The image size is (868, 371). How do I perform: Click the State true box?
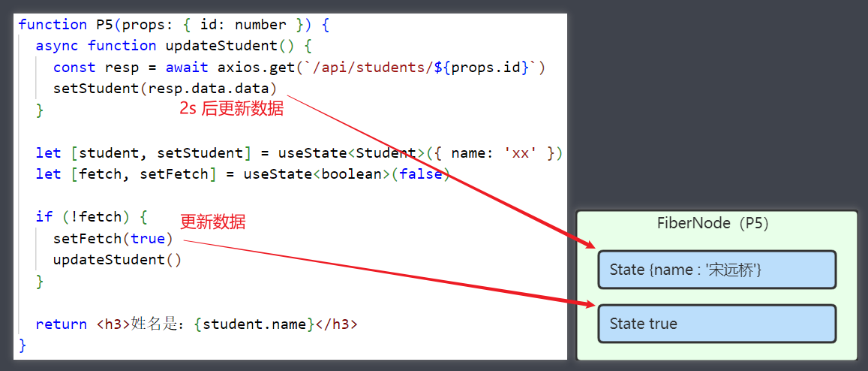(x=716, y=324)
